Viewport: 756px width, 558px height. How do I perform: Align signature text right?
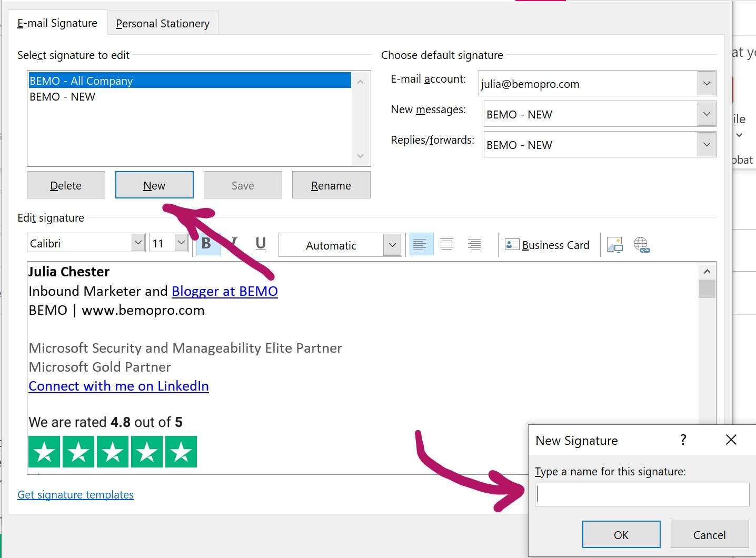[474, 244]
